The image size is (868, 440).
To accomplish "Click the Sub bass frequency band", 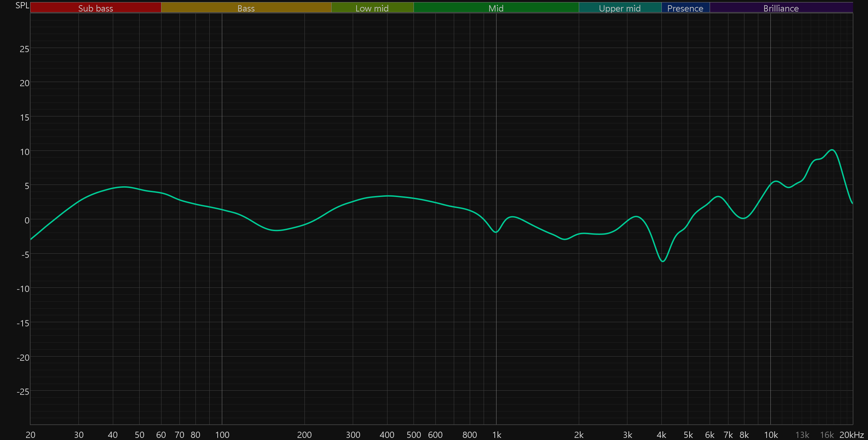I will click(x=95, y=8).
